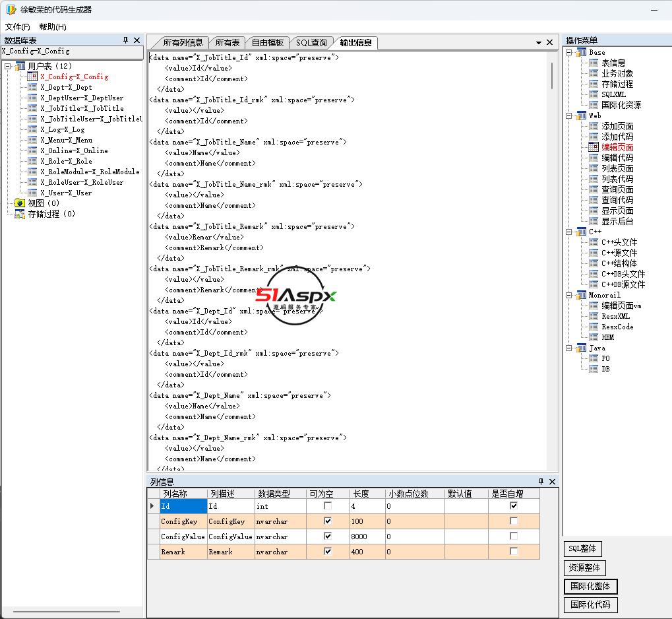
Task: Click the 表信息 item icon
Action: click(x=594, y=63)
